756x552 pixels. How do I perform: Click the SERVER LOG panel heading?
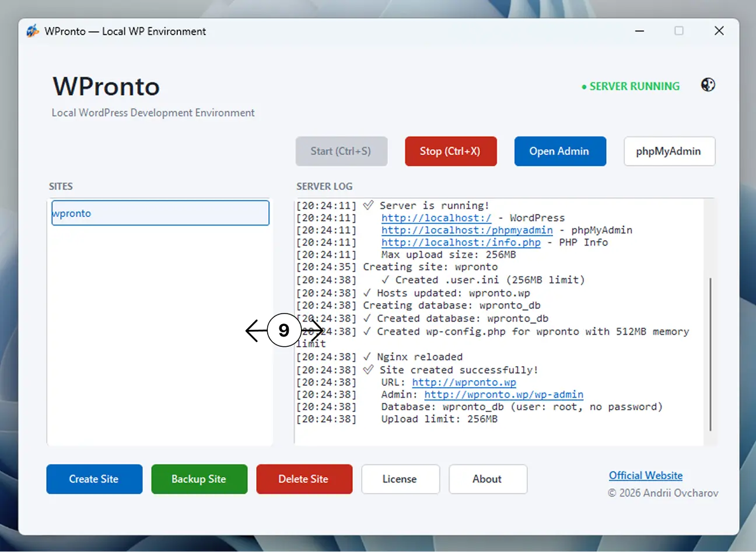click(324, 187)
